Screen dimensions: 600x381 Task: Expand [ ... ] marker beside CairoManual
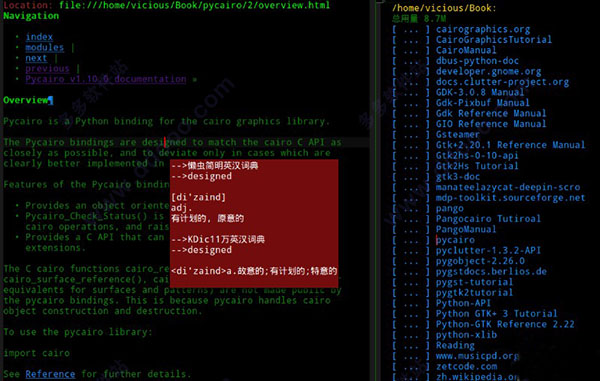pyautogui.click(x=411, y=50)
